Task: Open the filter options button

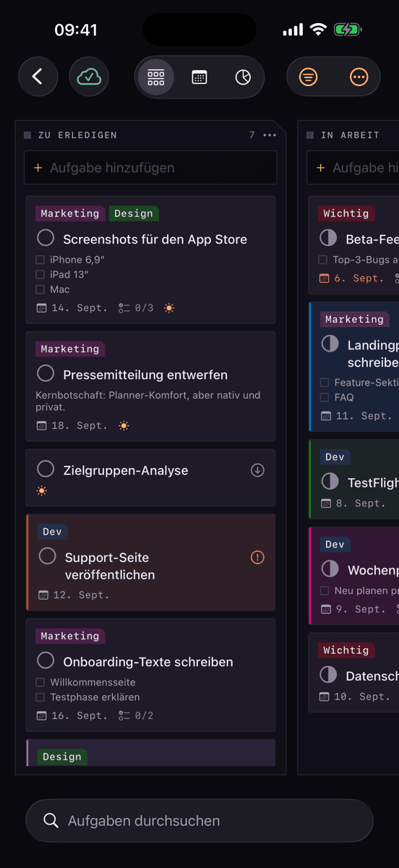Action: [x=309, y=77]
